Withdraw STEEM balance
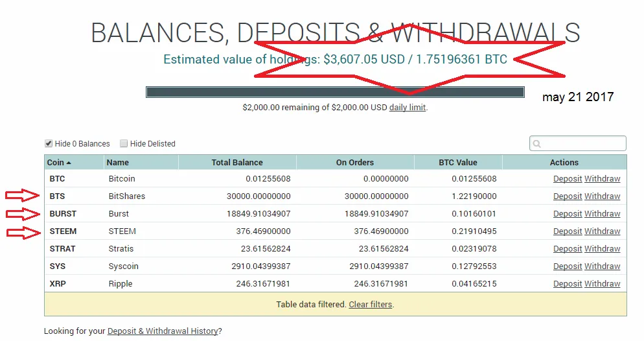Image resolution: width=644 pixels, height=341 pixels. (x=602, y=231)
